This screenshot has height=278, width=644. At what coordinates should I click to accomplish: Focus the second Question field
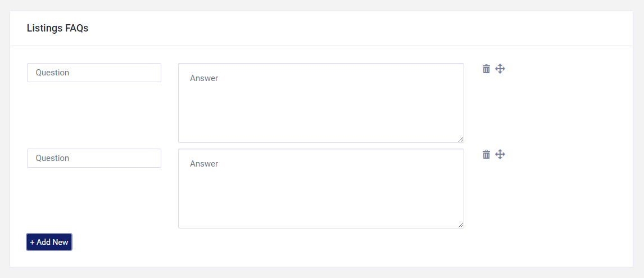pyautogui.click(x=94, y=158)
